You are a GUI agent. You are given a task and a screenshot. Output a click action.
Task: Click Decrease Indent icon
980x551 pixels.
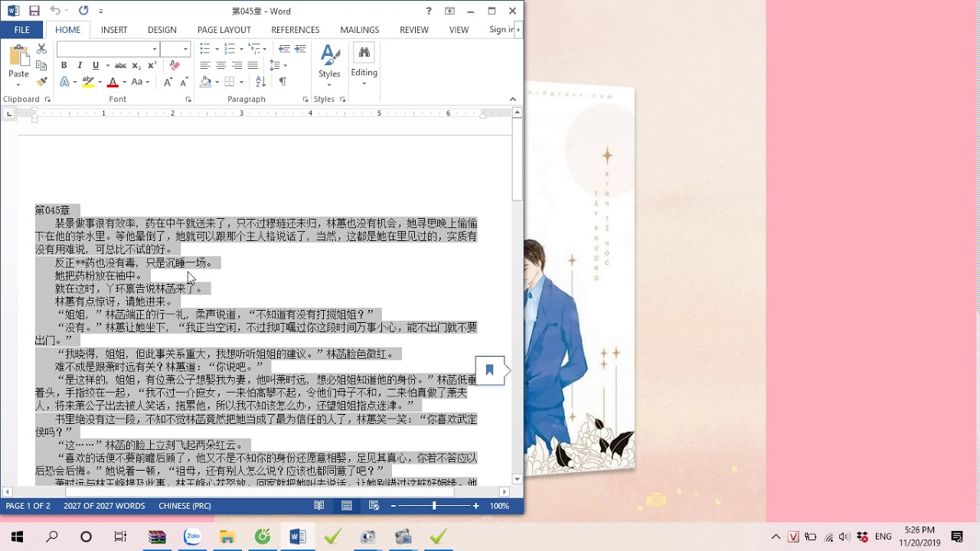pos(284,49)
